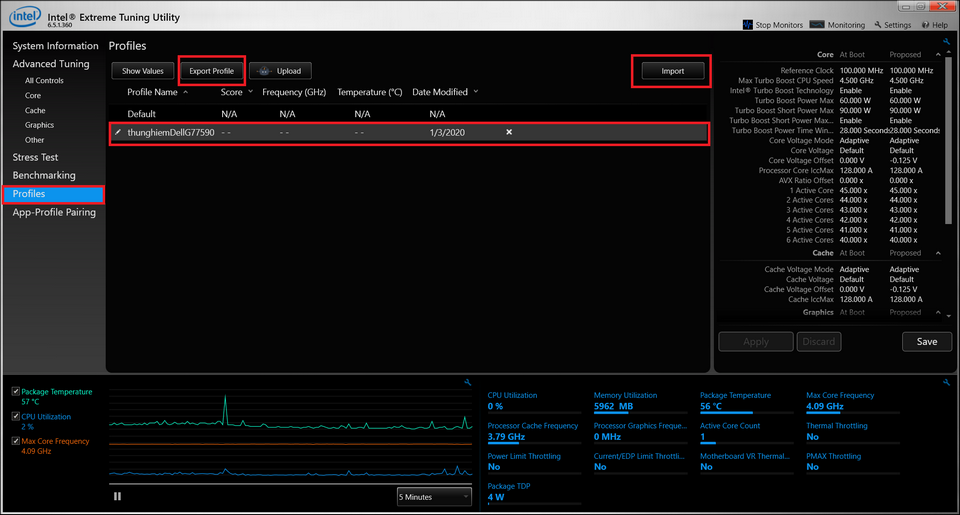Screen dimensions: 960x515
Task: Open Stress Test in the sidebar
Action: (x=35, y=157)
